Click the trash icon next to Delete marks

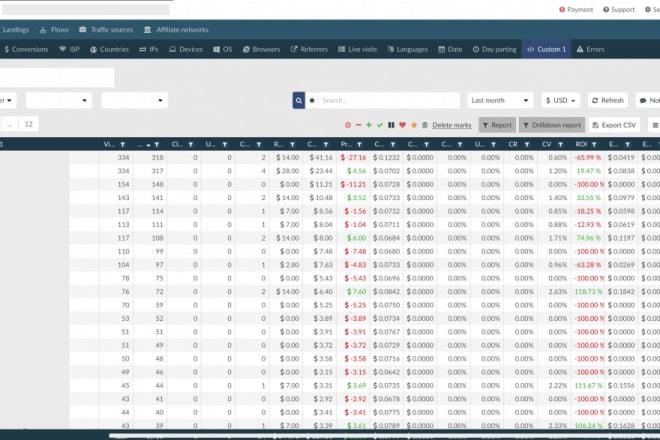pyautogui.click(x=425, y=125)
